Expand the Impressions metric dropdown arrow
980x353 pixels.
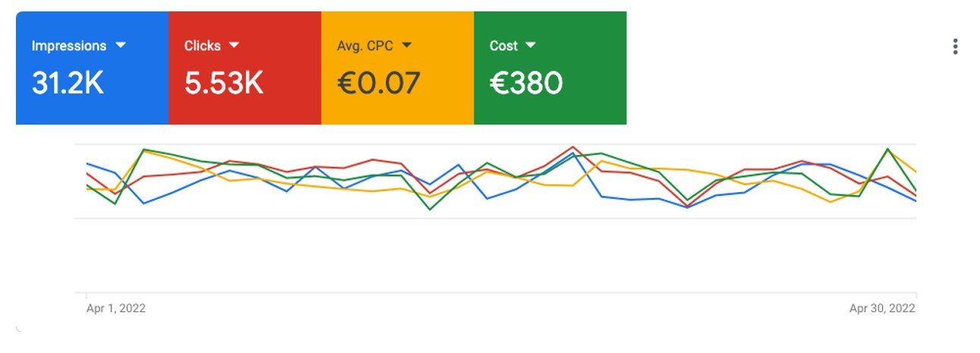point(120,46)
